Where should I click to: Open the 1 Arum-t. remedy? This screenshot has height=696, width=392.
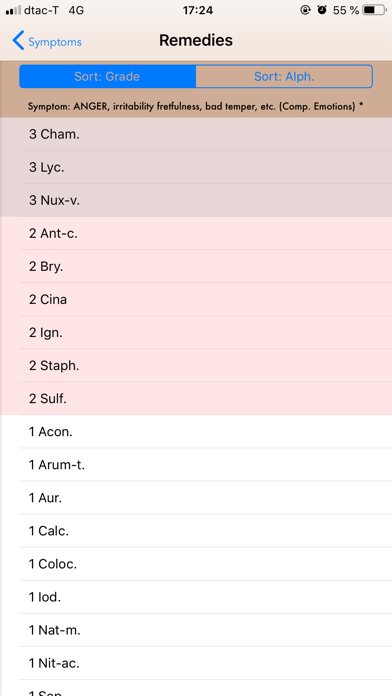(196, 465)
